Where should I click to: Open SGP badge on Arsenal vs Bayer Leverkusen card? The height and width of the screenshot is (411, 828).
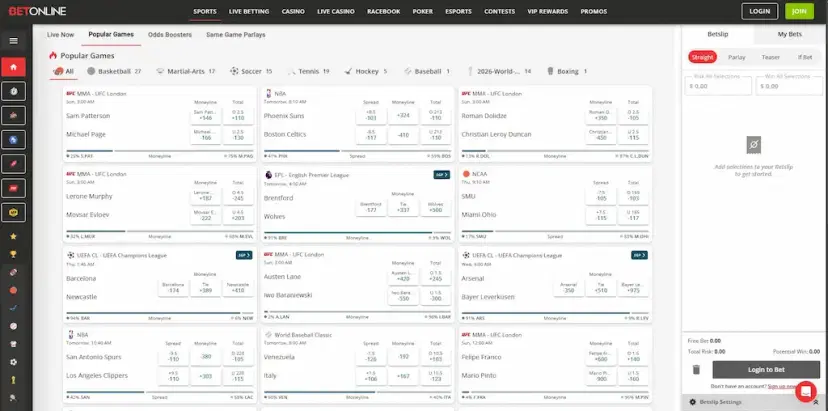coord(639,255)
